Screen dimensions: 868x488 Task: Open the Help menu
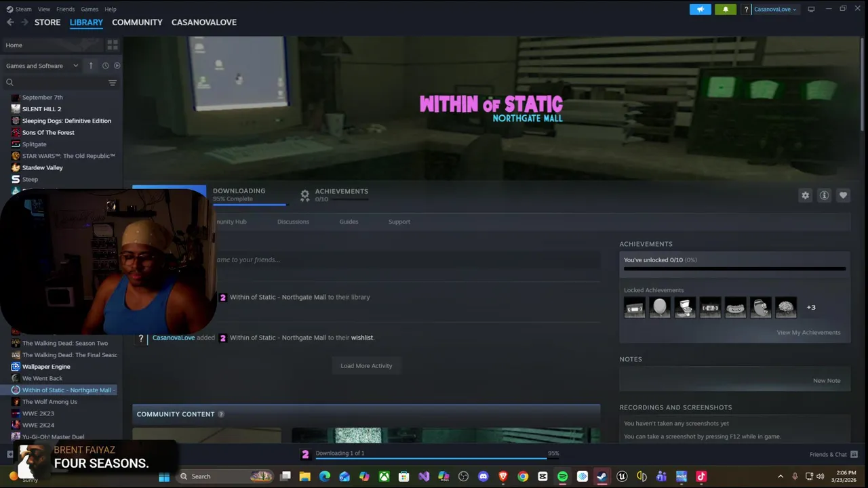click(111, 9)
